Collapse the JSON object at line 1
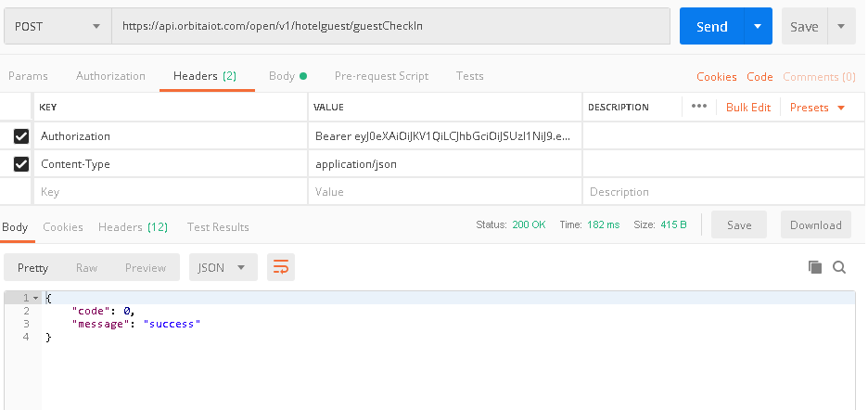This screenshot has width=868, height=410. (35, 298)
